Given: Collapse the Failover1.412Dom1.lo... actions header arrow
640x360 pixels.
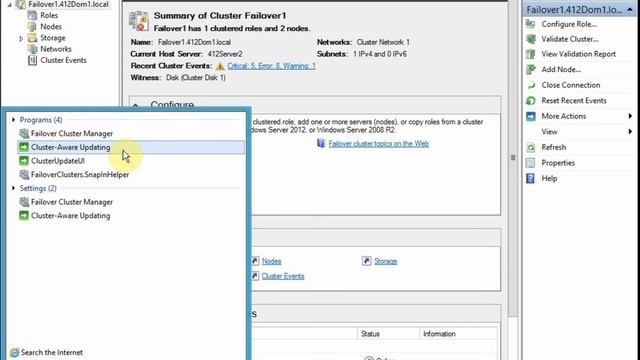Looking at the screenshot, I should click(630, 9).
